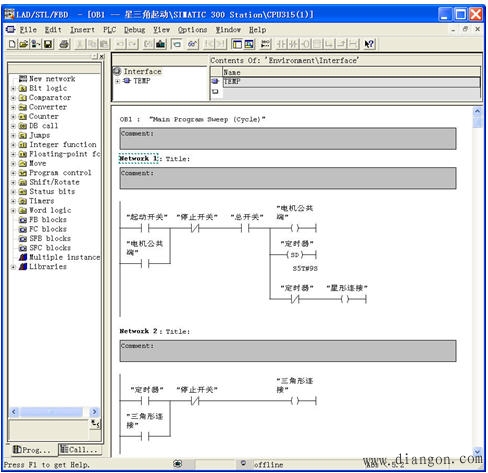Click the left panel horizontal scrollbar thumb

coord(51,412)
